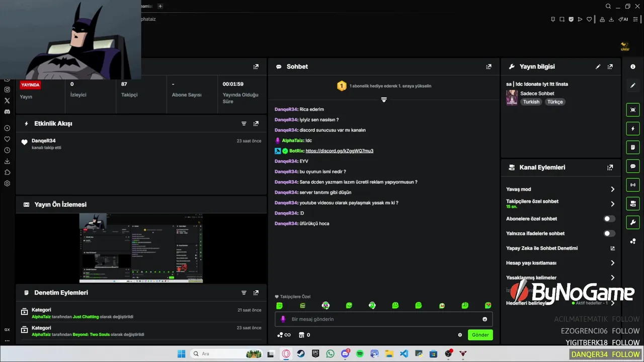Open Steam from the taskbar
644x362 pixels.
click(x=301, y=354)
